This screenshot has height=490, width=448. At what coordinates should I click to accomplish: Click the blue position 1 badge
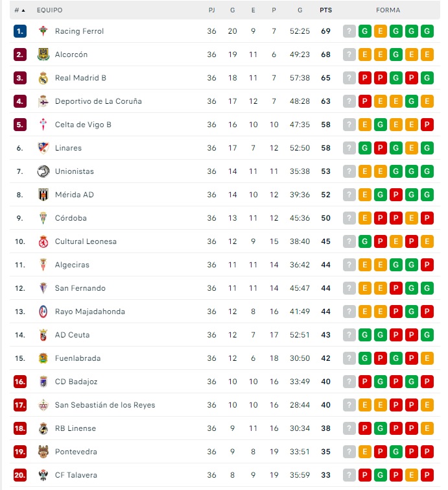coord(20,31)
